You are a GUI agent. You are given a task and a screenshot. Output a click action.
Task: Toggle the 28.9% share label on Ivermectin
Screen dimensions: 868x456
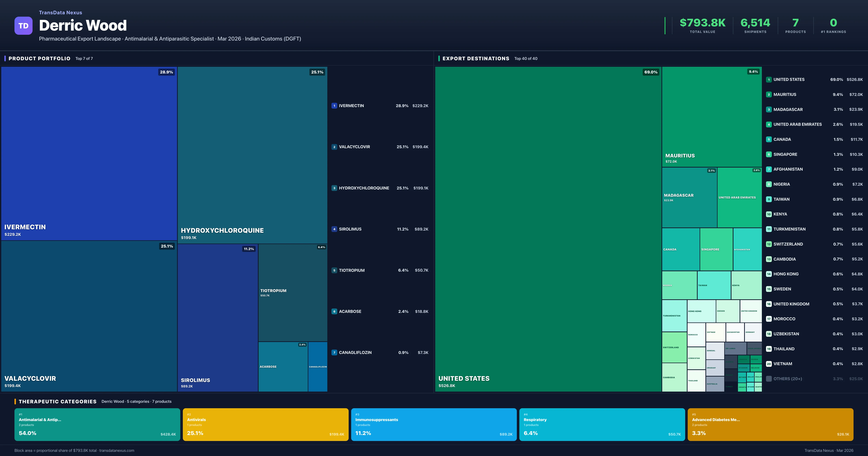coord(166,72)
